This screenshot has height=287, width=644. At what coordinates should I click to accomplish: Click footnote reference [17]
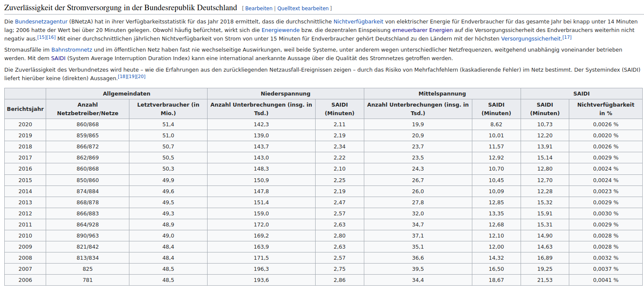567,38
